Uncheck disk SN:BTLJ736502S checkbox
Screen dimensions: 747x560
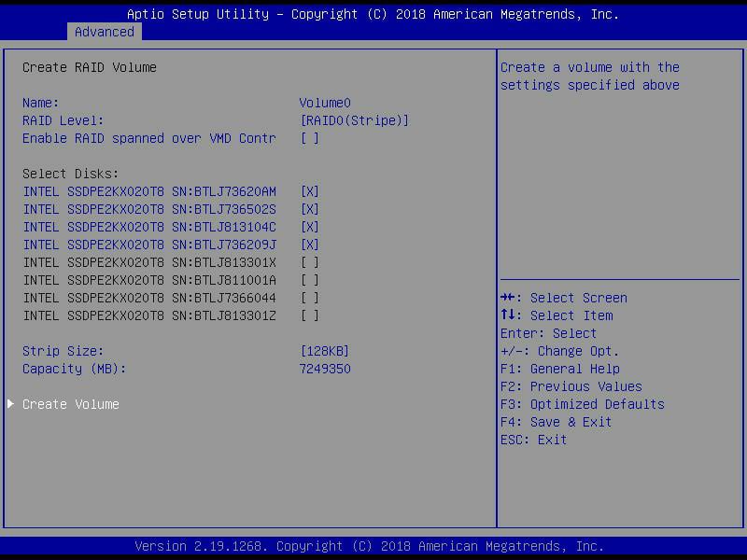[x=310, y=209]
